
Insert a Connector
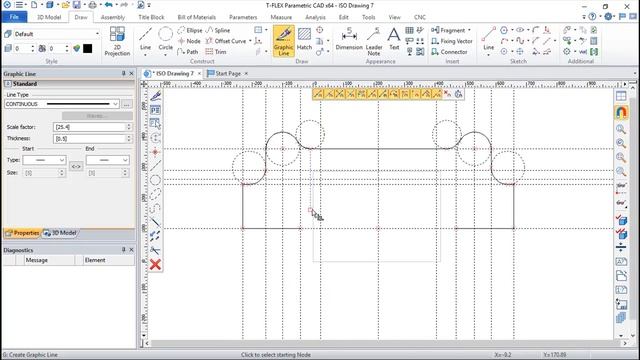449,52
